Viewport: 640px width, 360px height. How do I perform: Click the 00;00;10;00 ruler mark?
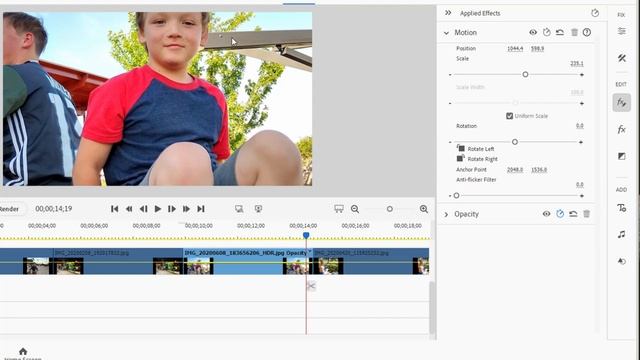tap(199, 226)
